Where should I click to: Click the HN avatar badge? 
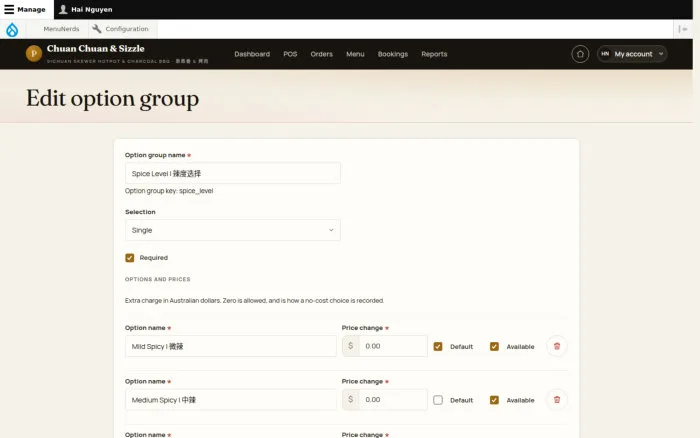coord(605,54)
